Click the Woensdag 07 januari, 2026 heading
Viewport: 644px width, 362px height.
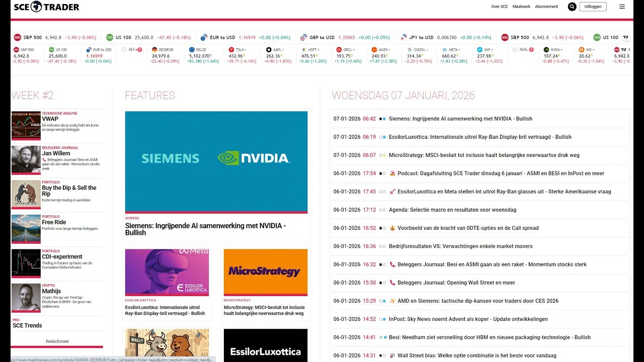pos(403,96)
